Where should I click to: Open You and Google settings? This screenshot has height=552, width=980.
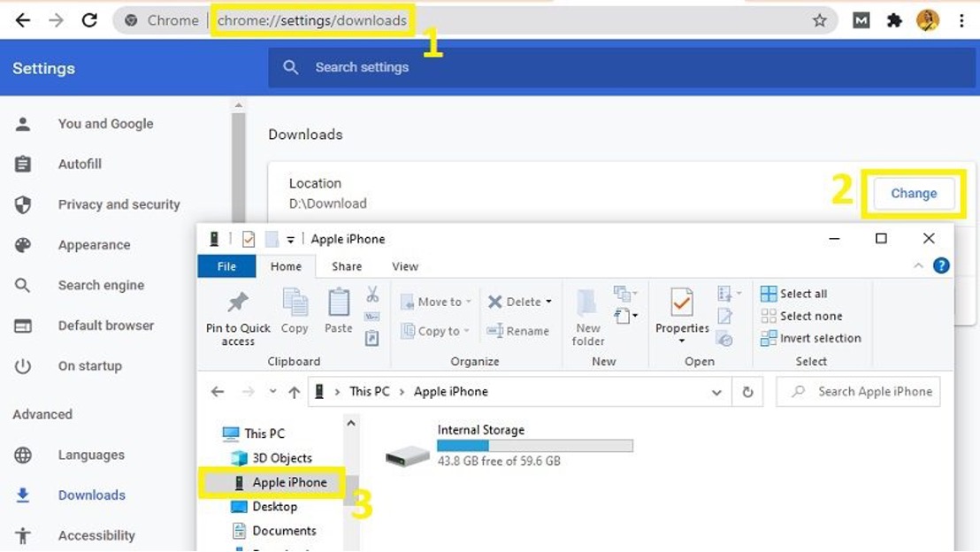(105, 124)
